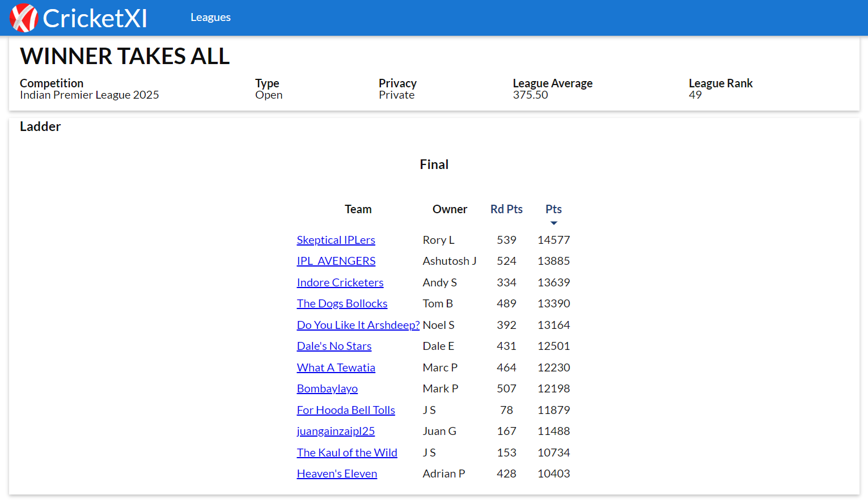Click round points value 539

point(506,240)
